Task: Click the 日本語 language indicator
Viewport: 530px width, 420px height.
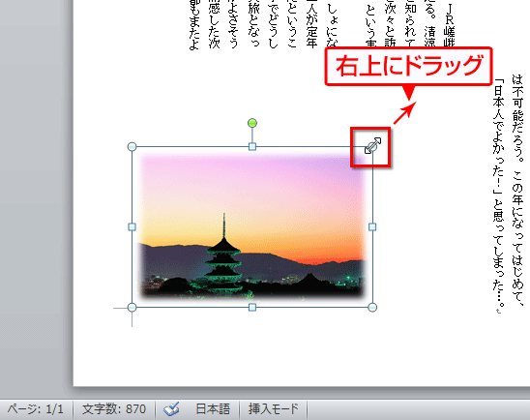Action: tap(213, 409)
